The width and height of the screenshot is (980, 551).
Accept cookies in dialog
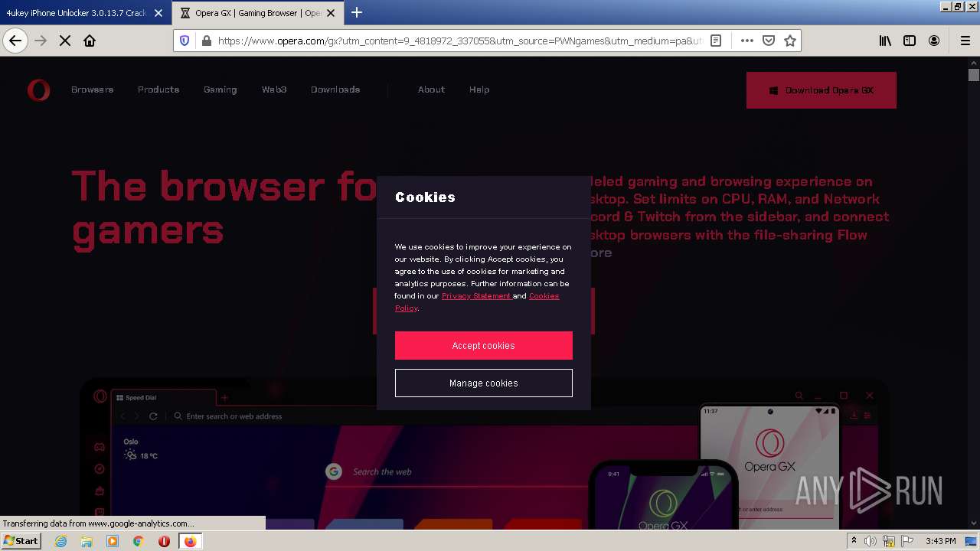coord(484,346)
